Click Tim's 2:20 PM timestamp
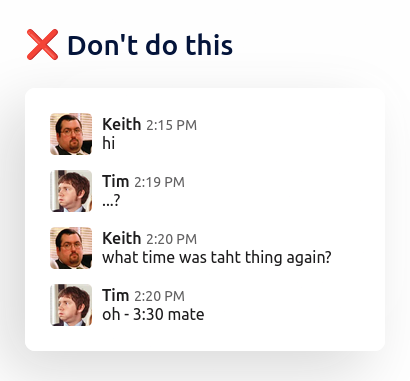 pyautogui.click(x=159, y=296)
